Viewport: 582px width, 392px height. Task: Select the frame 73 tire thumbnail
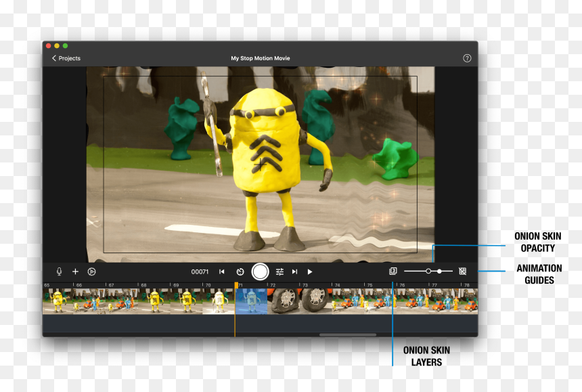tap(315, 301)
